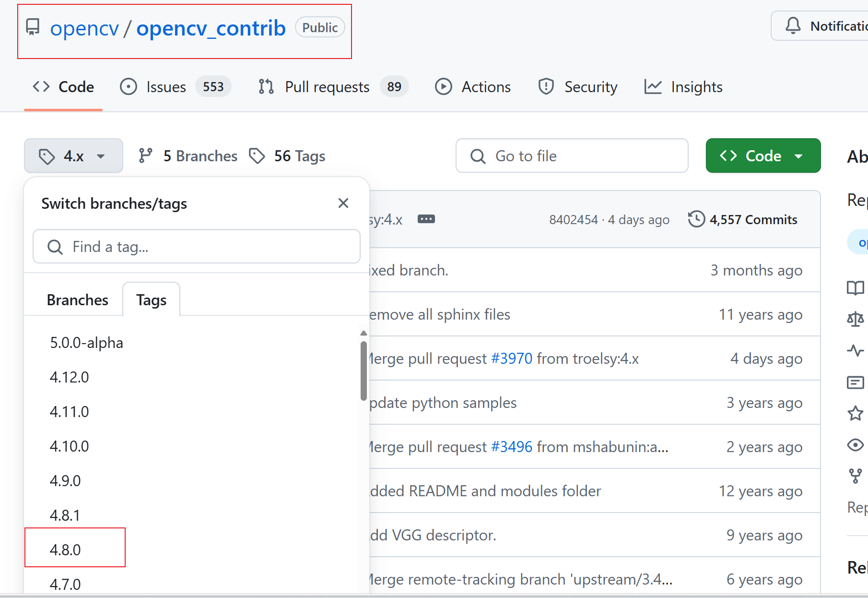Open 'pdate python samples' commit message
This screenshot has width=868, height=598.
443,403
